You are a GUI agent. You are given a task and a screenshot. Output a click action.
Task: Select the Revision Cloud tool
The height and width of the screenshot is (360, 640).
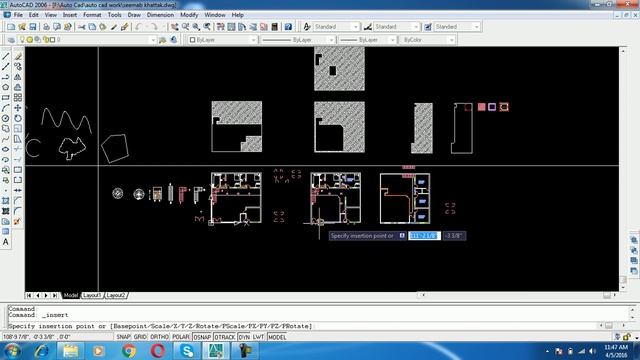6,129
